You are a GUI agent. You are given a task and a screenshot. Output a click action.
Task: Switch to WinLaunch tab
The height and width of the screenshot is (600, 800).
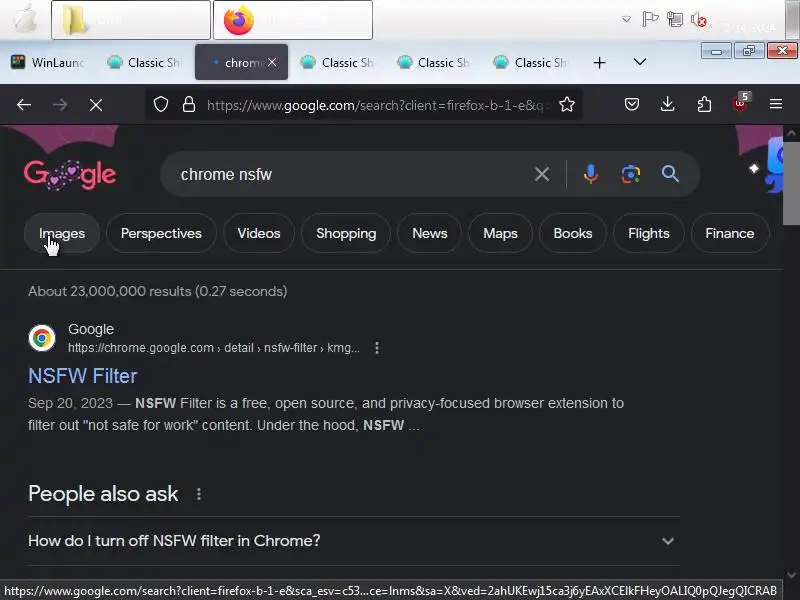(x=47, y=63)
